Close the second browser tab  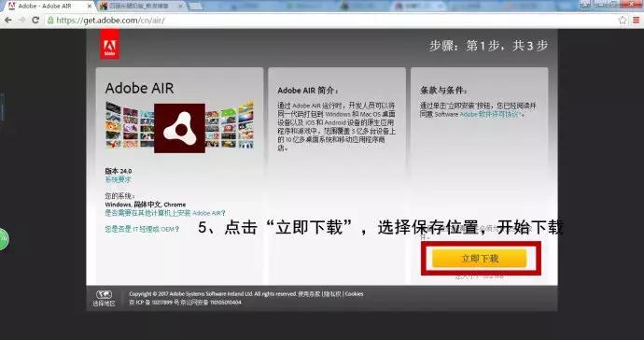180,7
